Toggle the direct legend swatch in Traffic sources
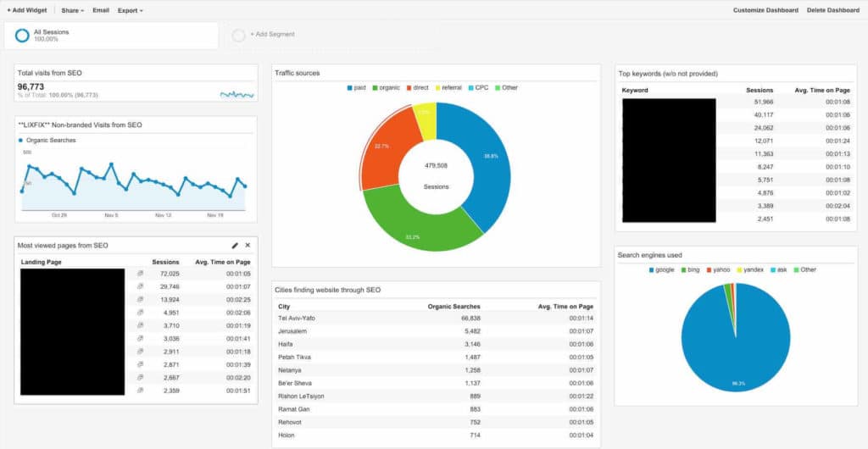 [409, 88]
